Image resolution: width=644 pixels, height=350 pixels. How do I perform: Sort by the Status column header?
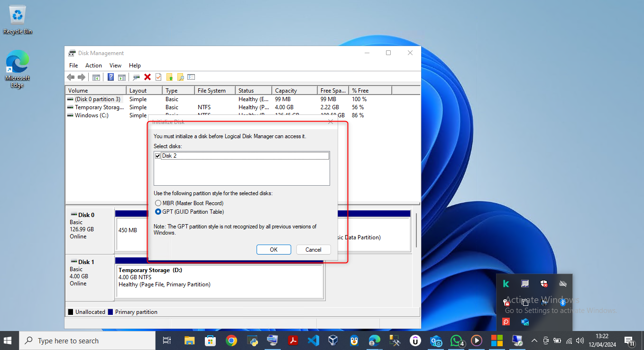point(254,90)
